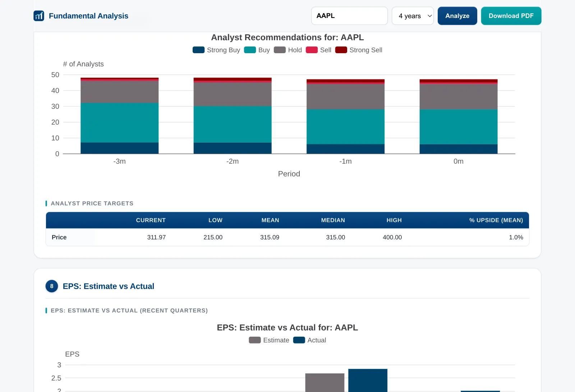The width and height of the screenshot is (575, 392).
Task: Click the section number 8 badge
Action: point(52,286)
